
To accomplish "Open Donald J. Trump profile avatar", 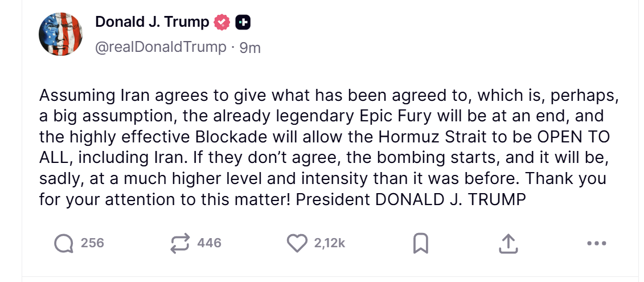I will [x=60, y=34].
